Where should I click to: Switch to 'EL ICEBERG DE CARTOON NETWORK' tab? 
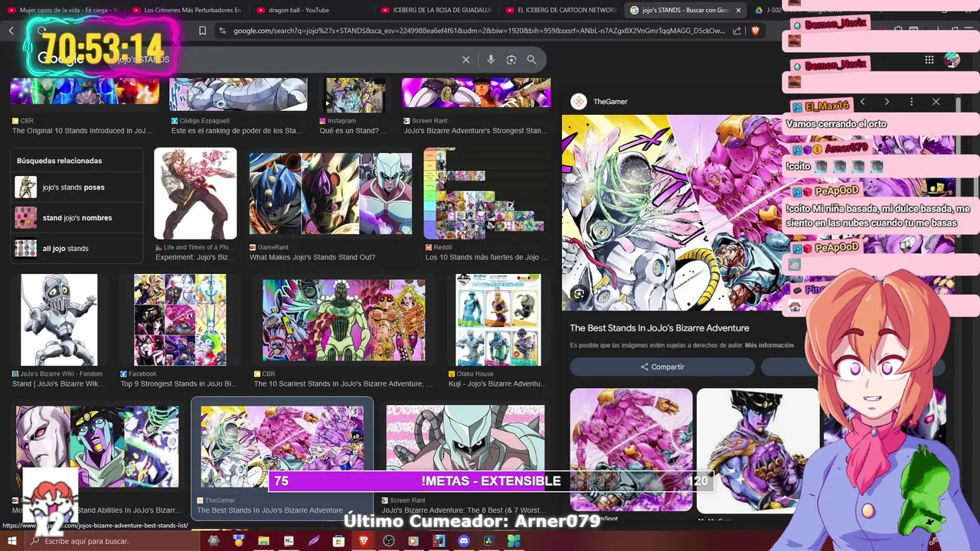point(561,10)
